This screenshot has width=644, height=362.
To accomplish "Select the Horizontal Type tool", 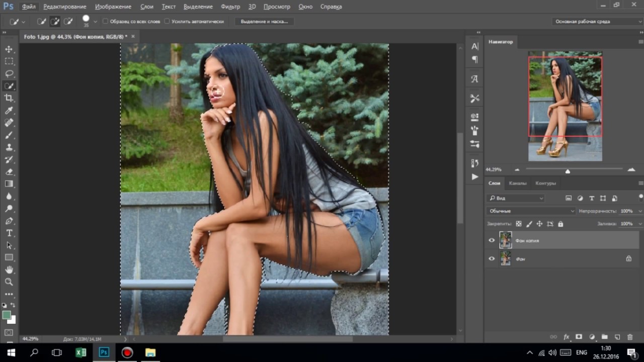I will pos(9,233).
